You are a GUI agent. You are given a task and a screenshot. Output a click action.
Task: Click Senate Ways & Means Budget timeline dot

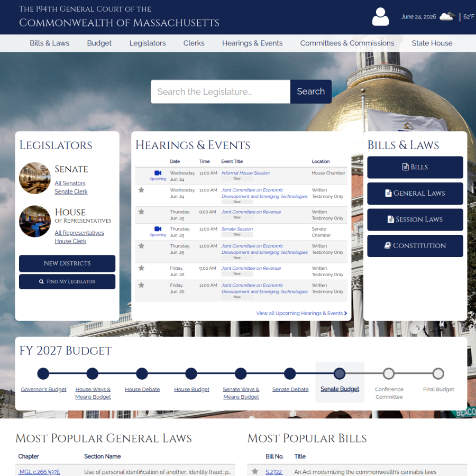click(241, 374)
